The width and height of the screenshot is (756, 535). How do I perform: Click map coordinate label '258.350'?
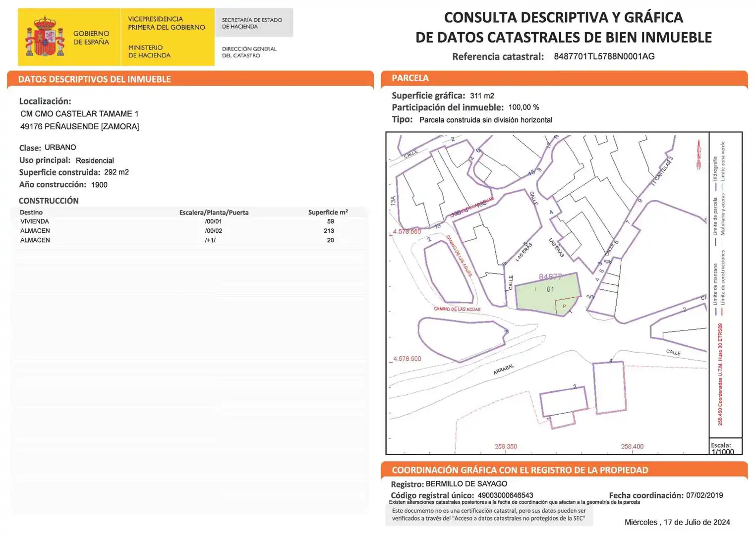506,446
